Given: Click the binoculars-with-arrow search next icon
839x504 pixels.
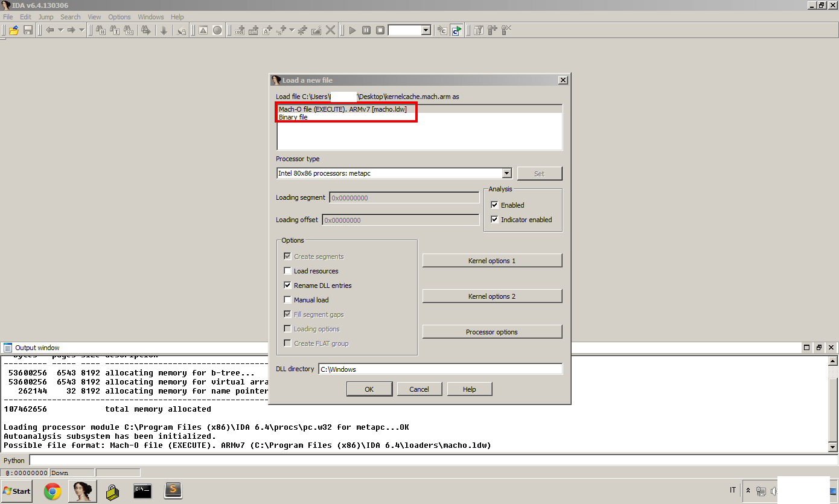Looking at the screenshot, I should (x=145, y=30).
